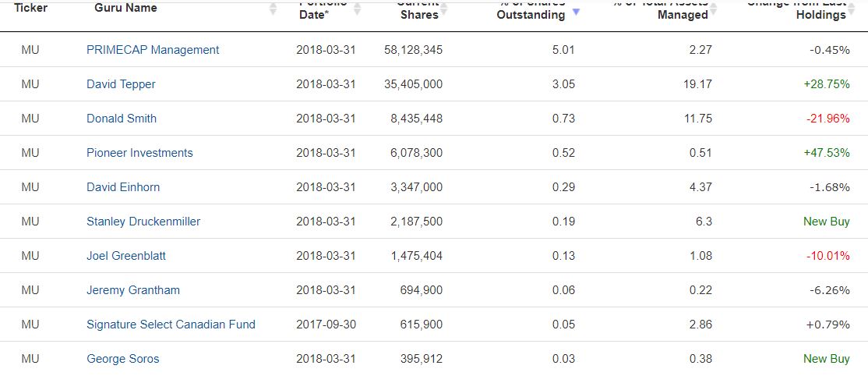Click -1.68% change for David Einhorn

[x=830, y=187]
